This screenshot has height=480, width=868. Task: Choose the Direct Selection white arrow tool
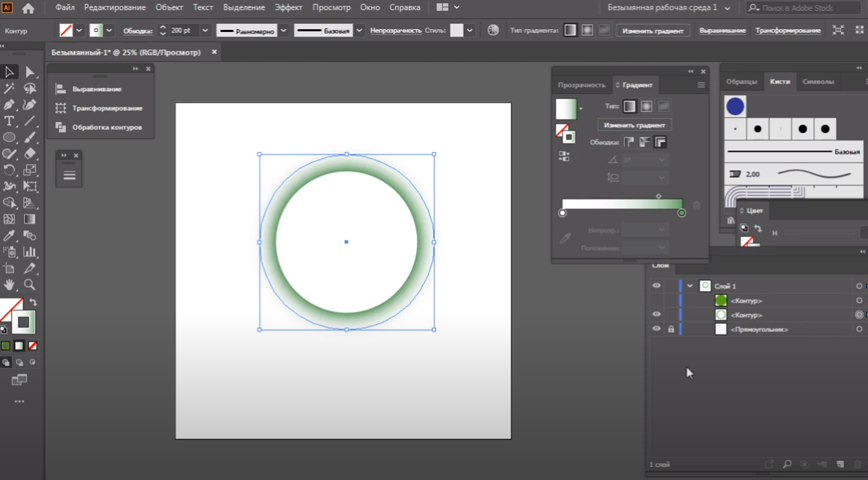30,72
